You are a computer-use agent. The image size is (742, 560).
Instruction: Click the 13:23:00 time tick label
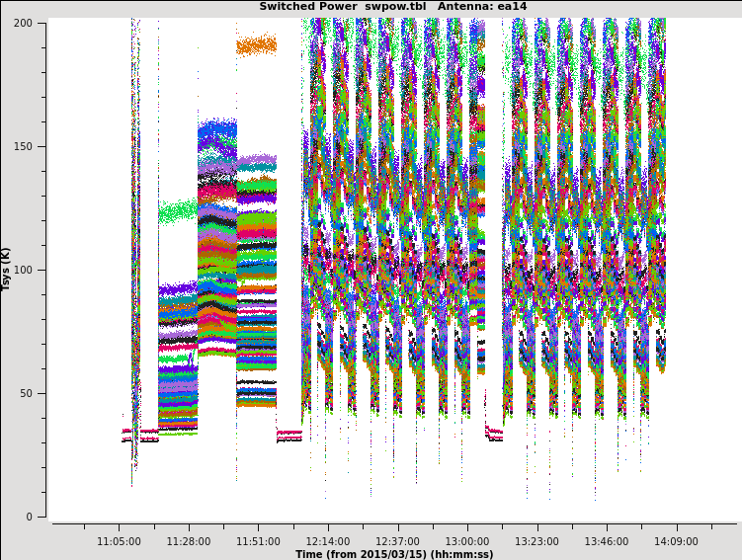click(536, 541)
